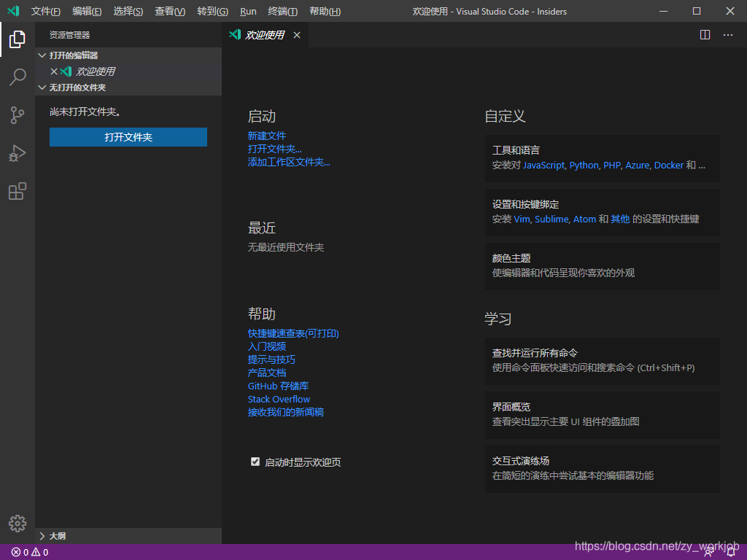
Task: Open the 转到(G) menu
Action: pos(212,12)
